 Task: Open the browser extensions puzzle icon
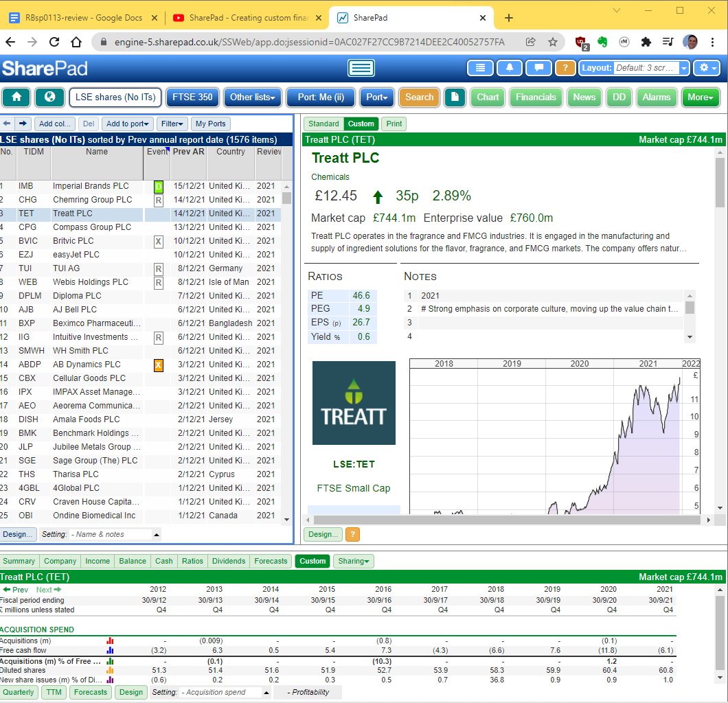pos(646,43)
